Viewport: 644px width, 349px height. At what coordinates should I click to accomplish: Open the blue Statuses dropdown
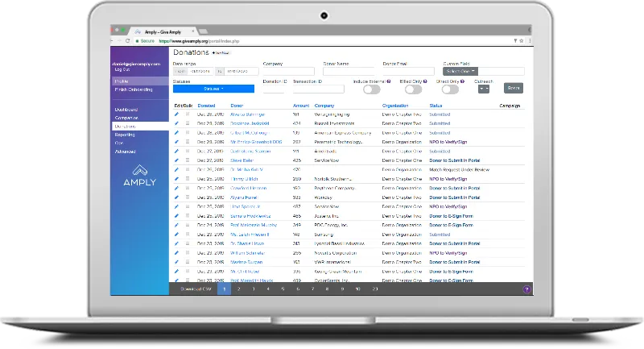point(213,89)
